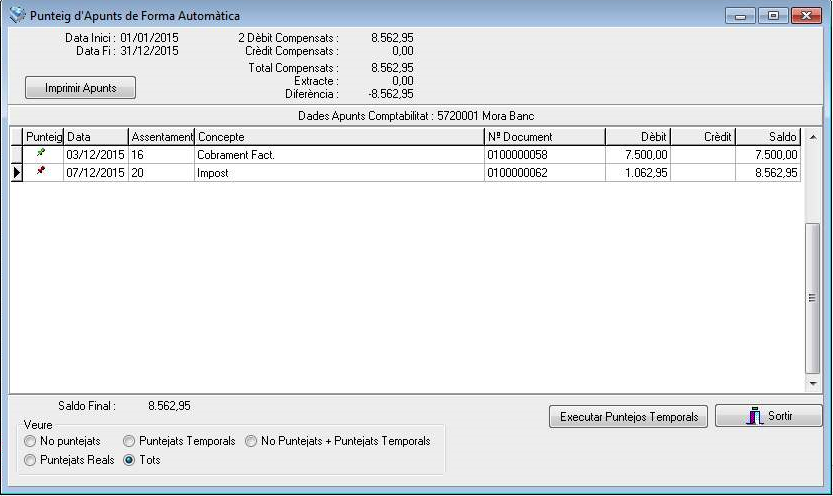The image size is (833, 496).
Task: Click the Diferència value -8.562,95
Action: [390, 94]
